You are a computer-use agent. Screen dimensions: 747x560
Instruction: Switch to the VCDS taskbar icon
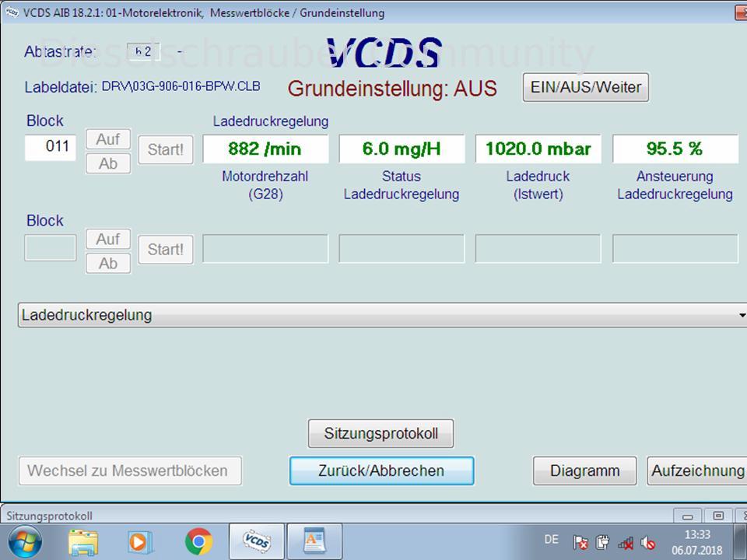coord(256,541)
